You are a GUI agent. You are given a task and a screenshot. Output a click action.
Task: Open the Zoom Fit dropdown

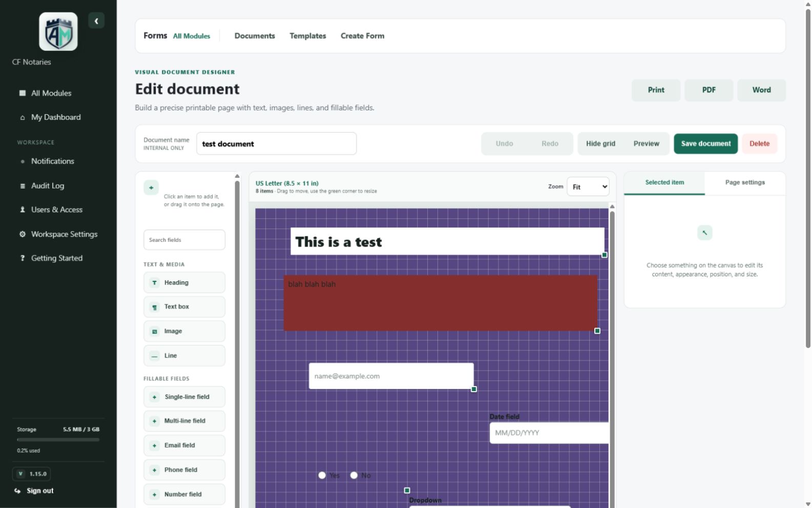click(x=588, y=187)
